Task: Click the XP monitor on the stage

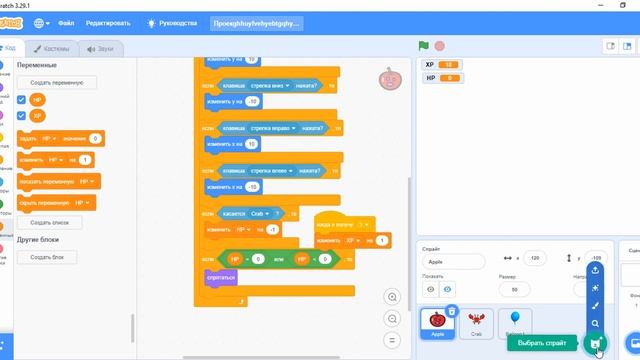Action: 442,64
